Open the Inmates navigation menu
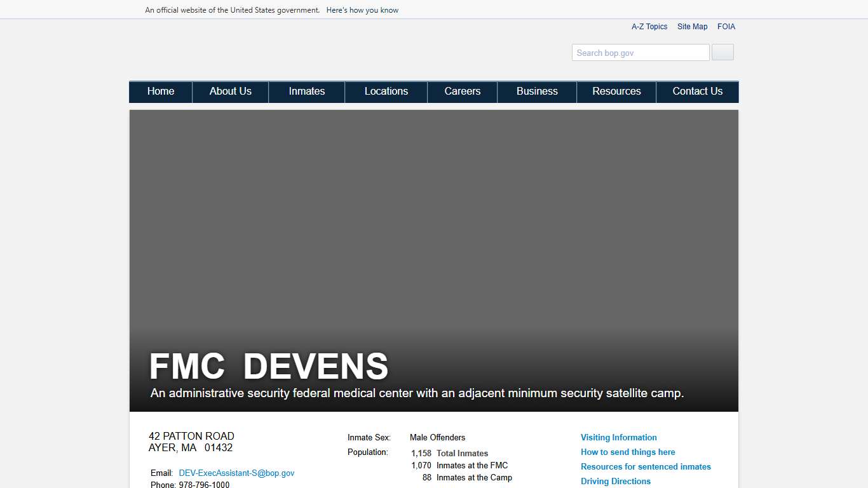868x488 pixels. tap(306, 91)
